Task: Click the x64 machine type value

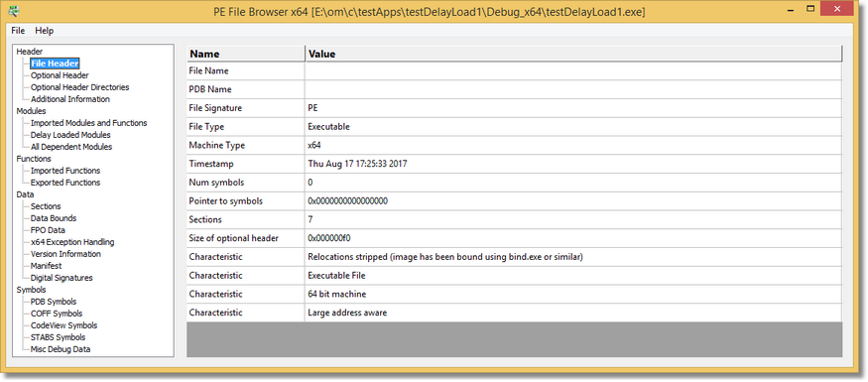Action: pos(314,145)
